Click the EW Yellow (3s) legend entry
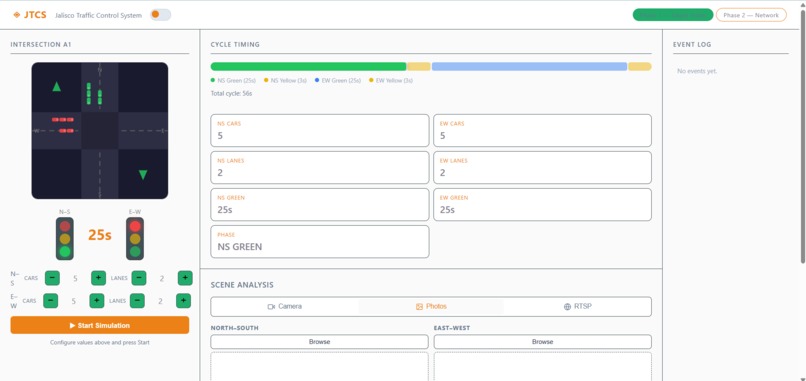Viewport: 806px width, 381px height. click(x=391, y=81)
